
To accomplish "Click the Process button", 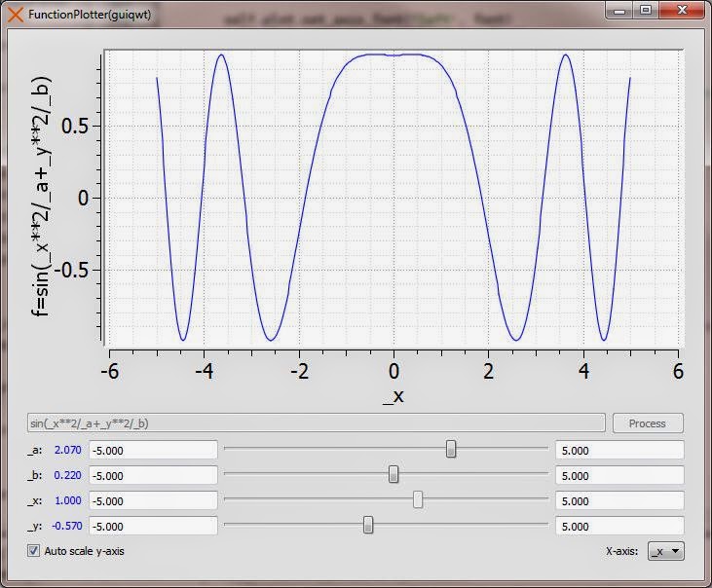I will coord(648,423).
